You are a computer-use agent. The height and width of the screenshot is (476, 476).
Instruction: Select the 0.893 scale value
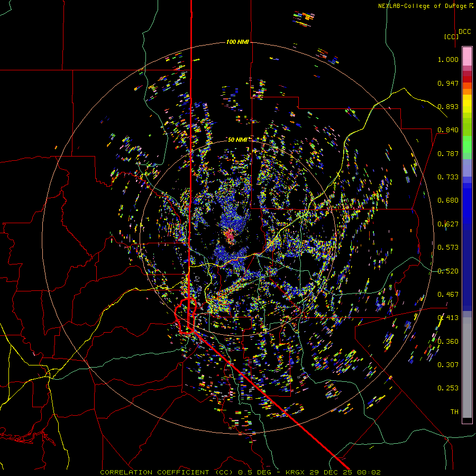(x=448, y=106)
